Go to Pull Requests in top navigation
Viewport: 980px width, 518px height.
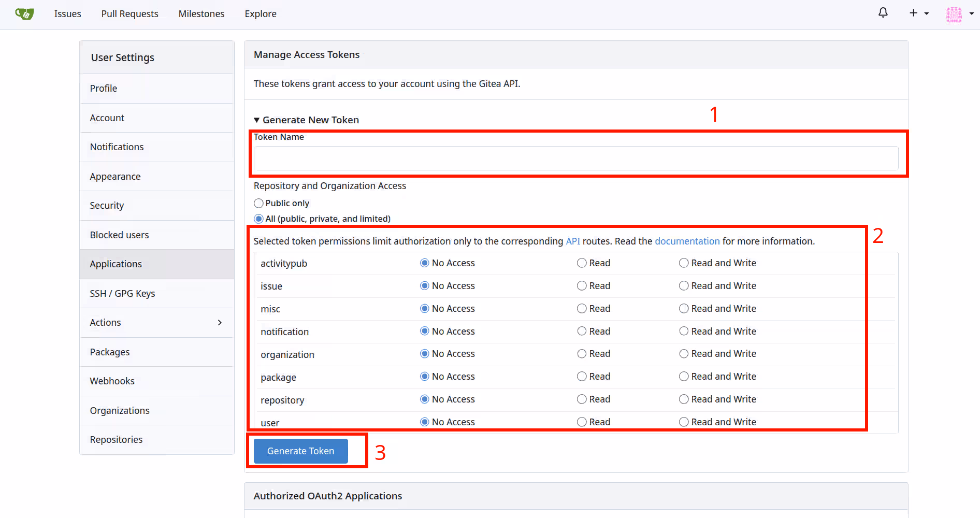[x=129, y=14]
